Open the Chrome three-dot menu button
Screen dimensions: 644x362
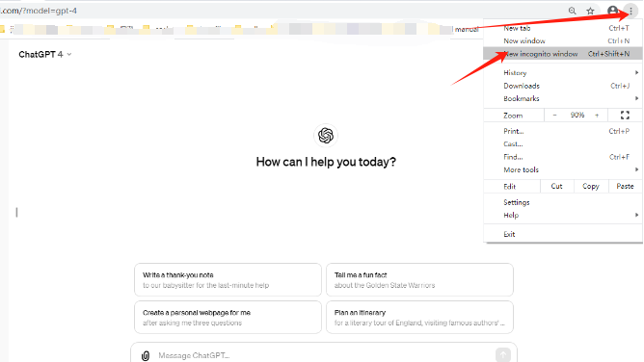pyautogui.click(x=631, y=11)
